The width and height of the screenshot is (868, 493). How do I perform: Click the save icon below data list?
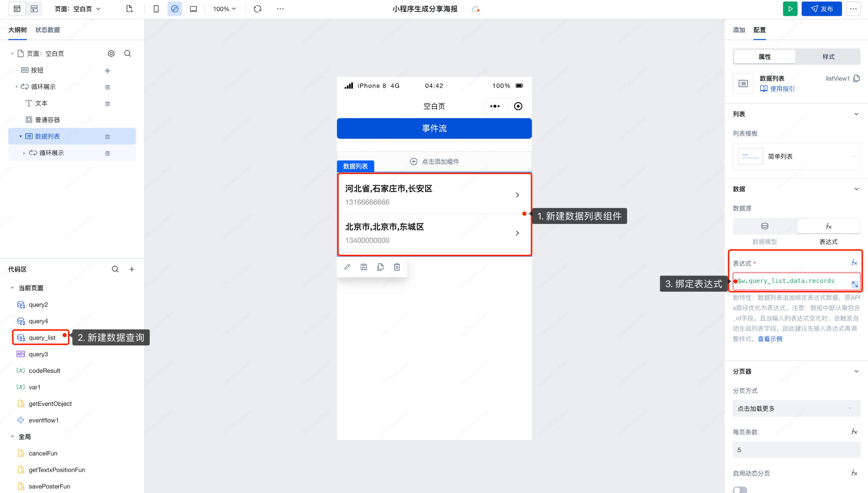[364, 267]
